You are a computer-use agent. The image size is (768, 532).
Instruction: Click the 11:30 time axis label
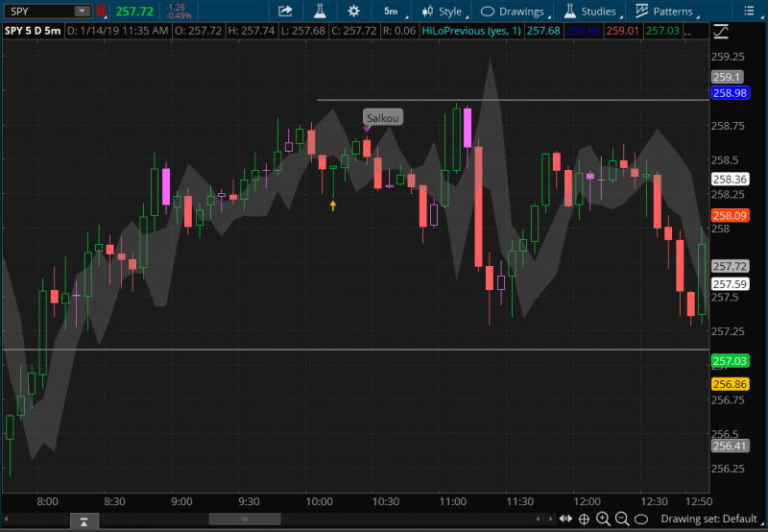(520, 501)
